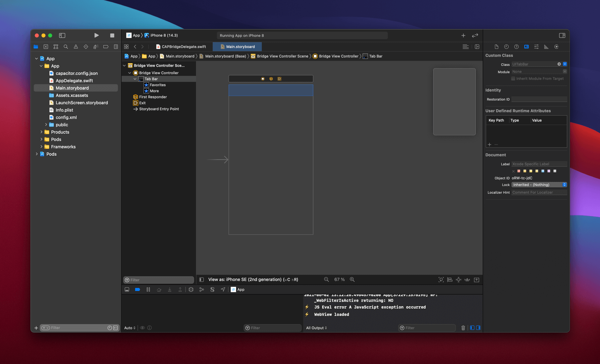This screenshot has height=364, width=600.
Task: Click the Restoration ID field
Action: [539, 99]
